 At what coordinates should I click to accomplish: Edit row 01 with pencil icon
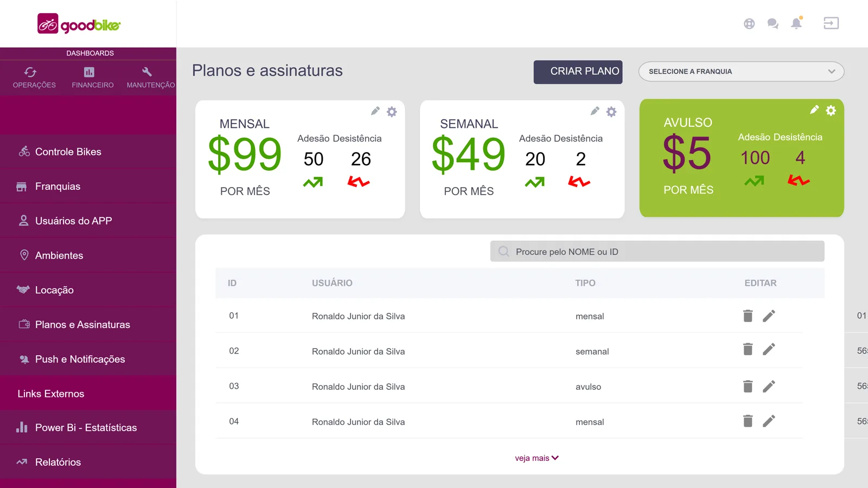tap(769, 316)
